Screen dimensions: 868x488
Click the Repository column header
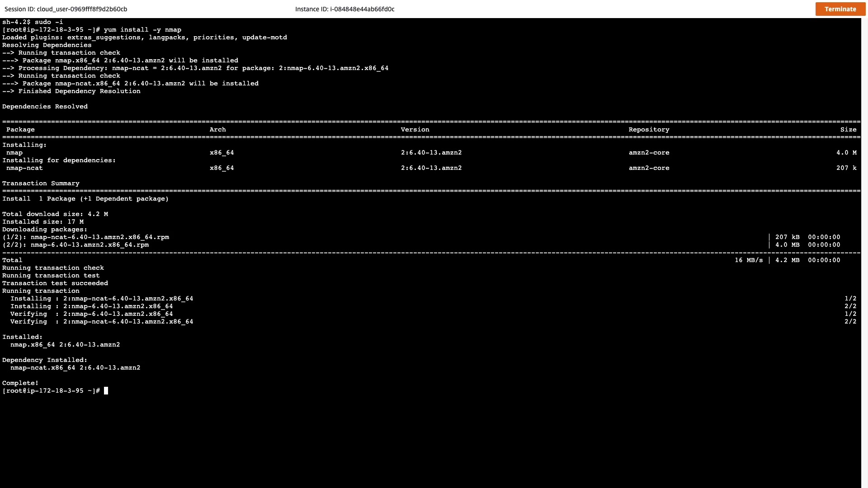(x=649, y=130)
